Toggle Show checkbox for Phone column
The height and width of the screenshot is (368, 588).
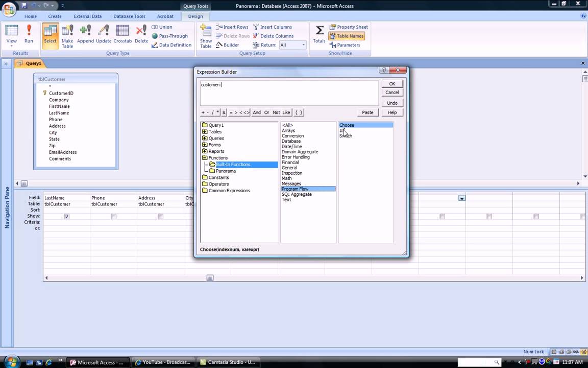tap(114, 216)
